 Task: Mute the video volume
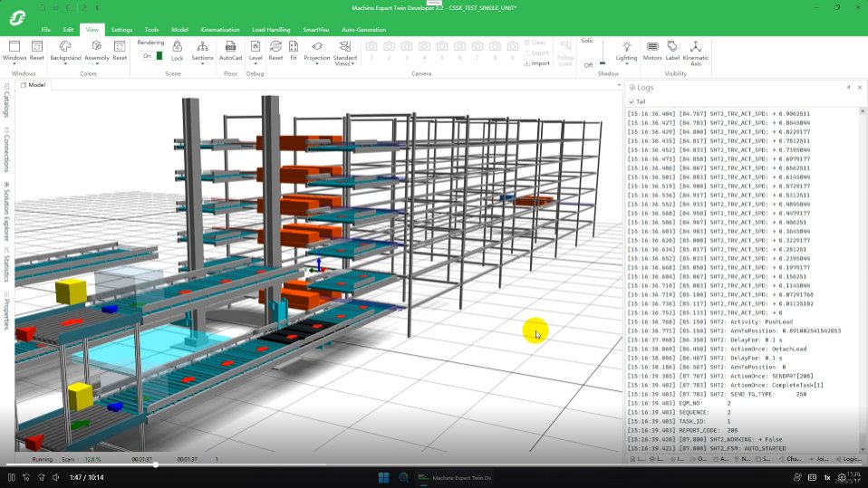coord(56,477)
